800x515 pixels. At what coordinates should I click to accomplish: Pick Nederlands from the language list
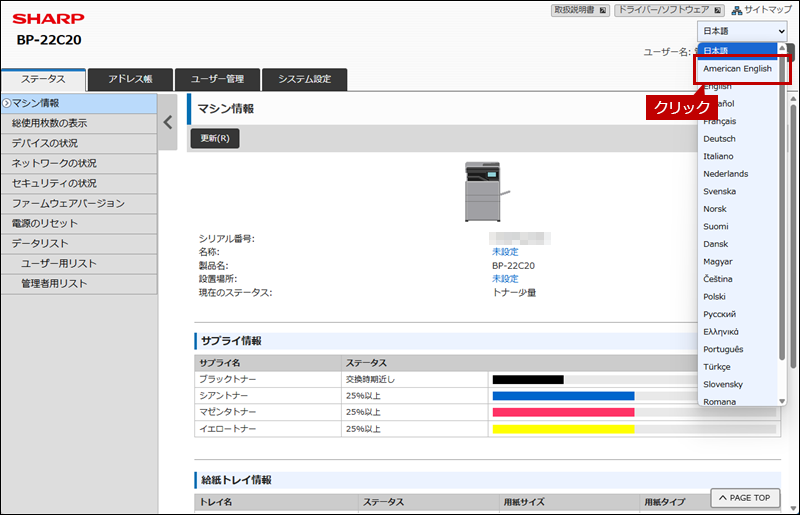(x=737, y=174)
